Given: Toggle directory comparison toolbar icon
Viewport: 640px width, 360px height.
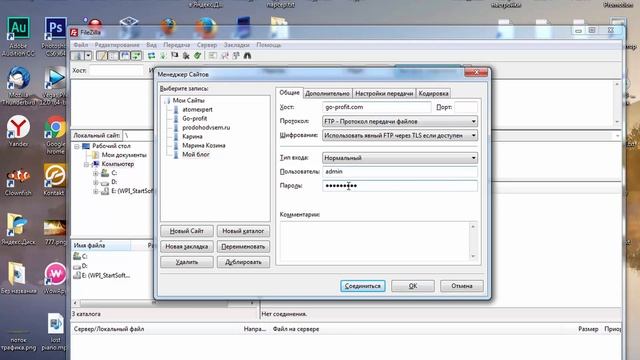Looking at the screenshot, I should [x=224, y=56].
